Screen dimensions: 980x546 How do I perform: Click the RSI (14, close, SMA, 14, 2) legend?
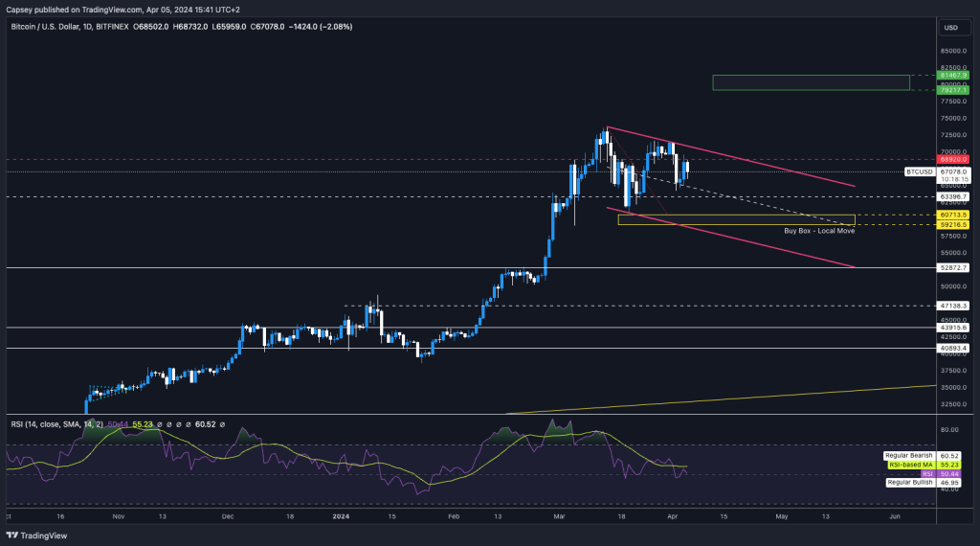[56, 424]
